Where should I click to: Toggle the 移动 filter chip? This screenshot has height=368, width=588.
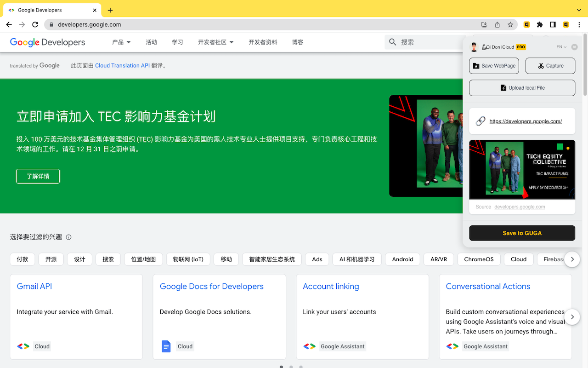226,259
